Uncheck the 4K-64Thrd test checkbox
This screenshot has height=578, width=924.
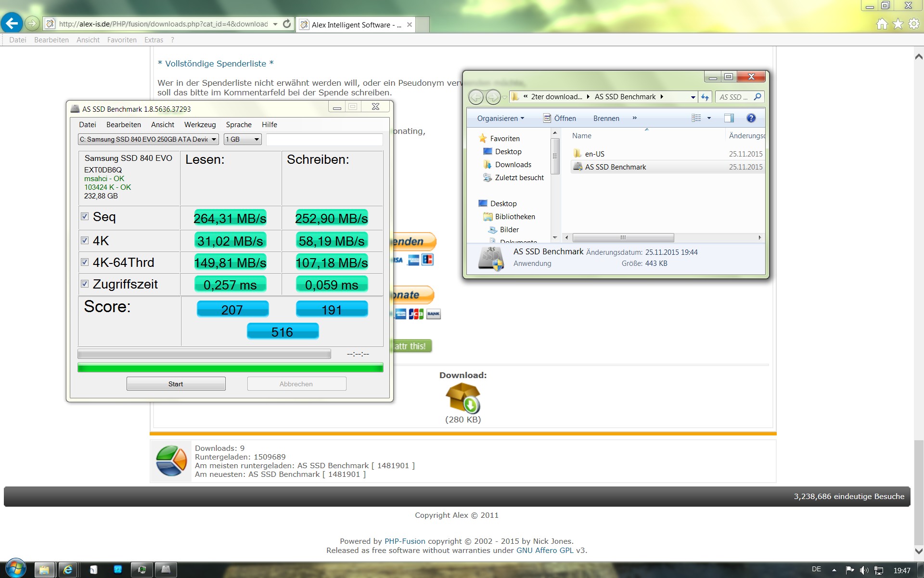85,262
